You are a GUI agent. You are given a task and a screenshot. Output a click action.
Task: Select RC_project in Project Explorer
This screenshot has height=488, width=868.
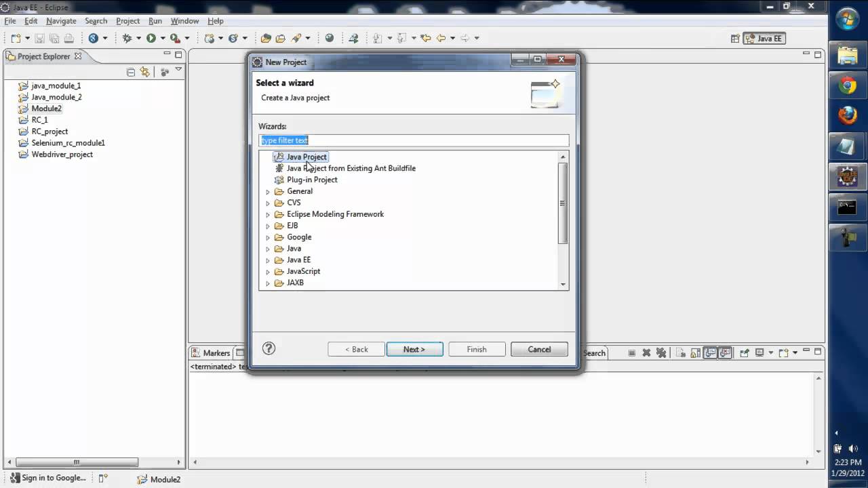click(x=50, y=131)
